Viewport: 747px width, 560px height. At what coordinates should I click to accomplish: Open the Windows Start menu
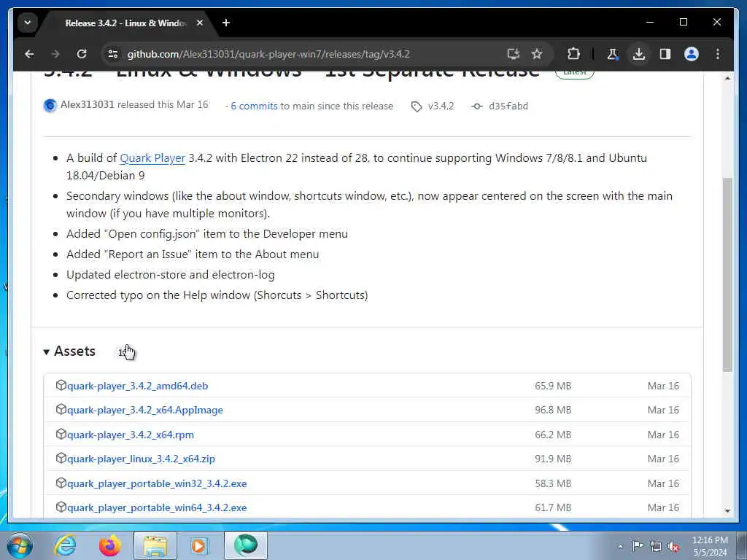(x=20, y=545)
